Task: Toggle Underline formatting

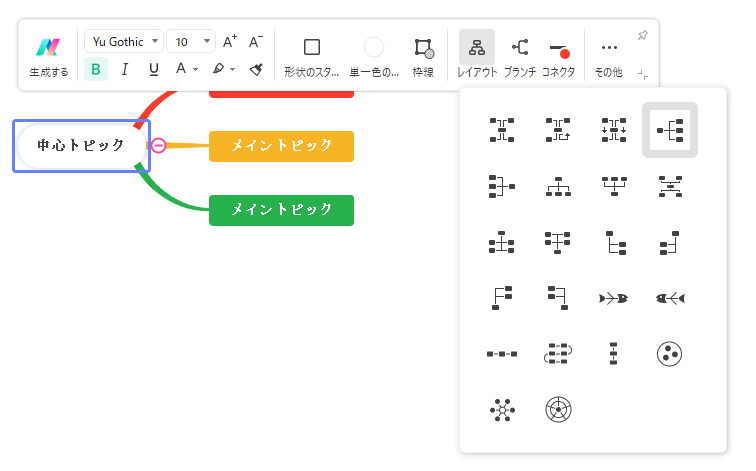Action: (153, 69)
